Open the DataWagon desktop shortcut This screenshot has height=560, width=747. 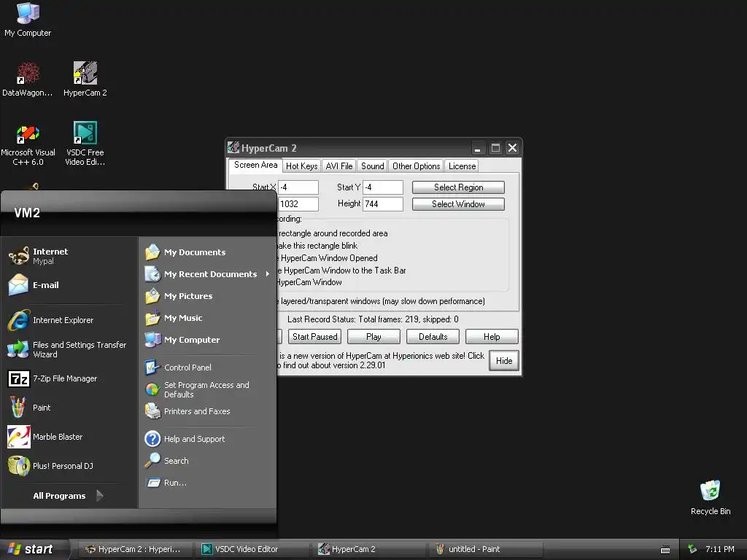tap(28, 79)
